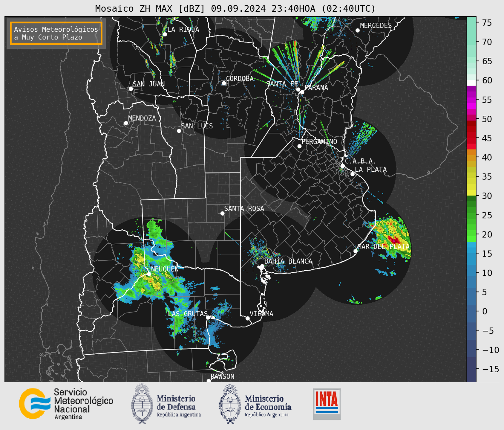
Task: Click the dark blue 0 dBZ band
Action: pyautogui.click(x=471, y=311)
